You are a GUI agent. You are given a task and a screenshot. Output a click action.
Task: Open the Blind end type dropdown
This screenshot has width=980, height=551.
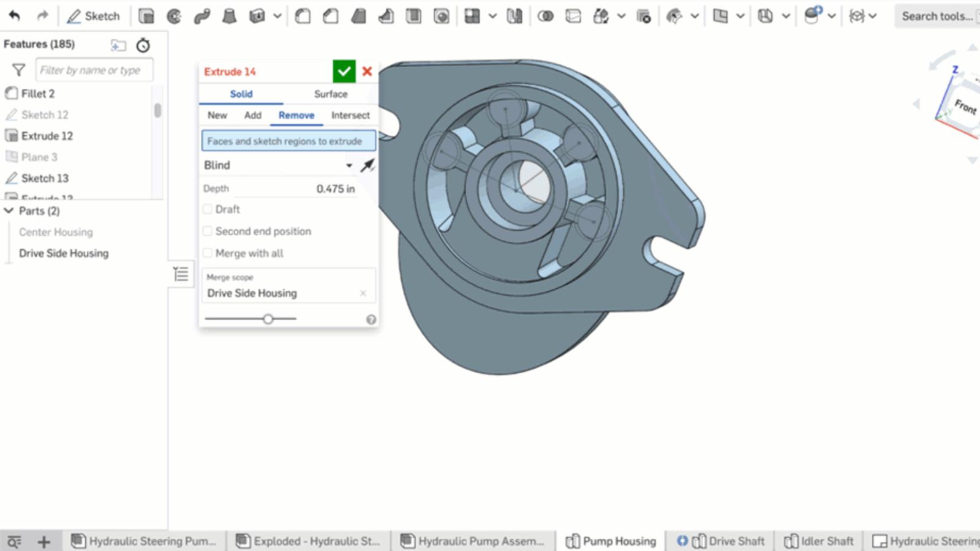coord(349,165)
